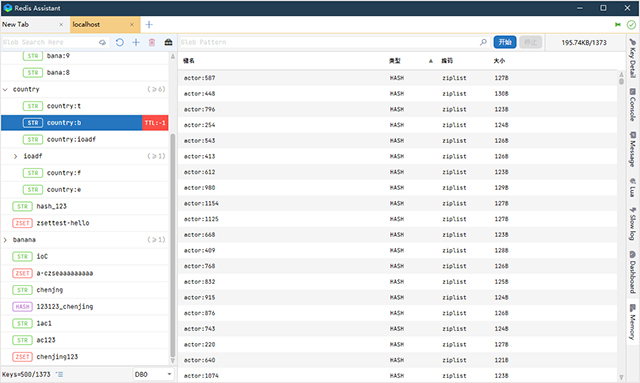
Task: Click the add new key plus icon
Action: [x=136, y=42]
